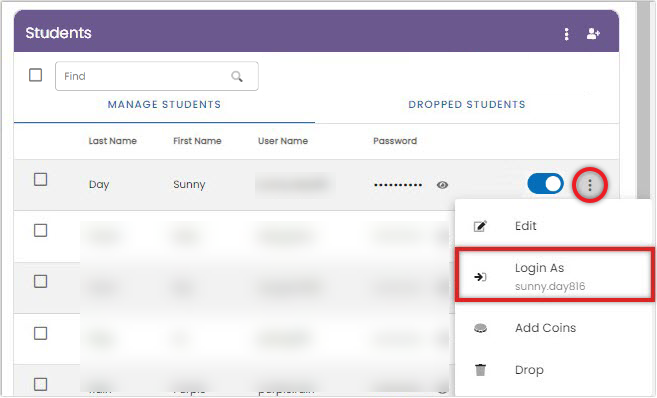Switch to the Dropped Students tab
Screen dimensions: 657x398
[467, 105]
